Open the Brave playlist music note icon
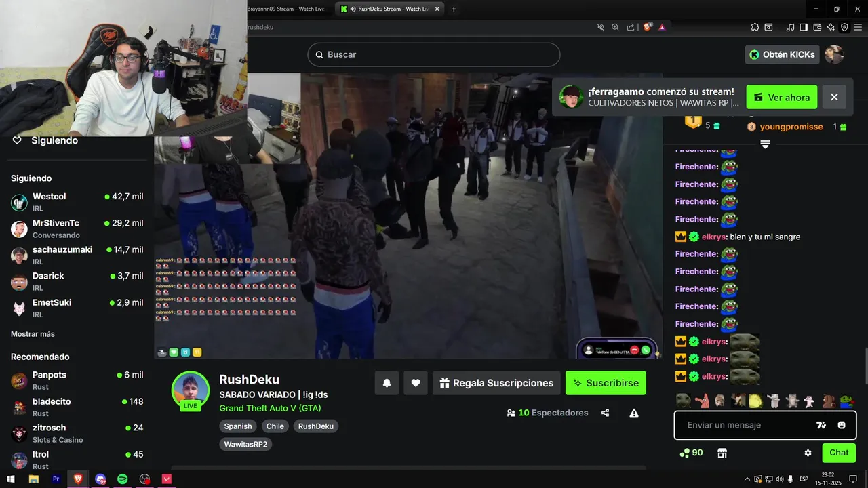 point(790,27)
